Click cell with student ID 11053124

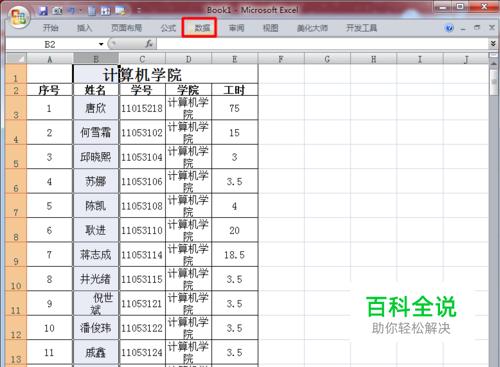point(142,352)
